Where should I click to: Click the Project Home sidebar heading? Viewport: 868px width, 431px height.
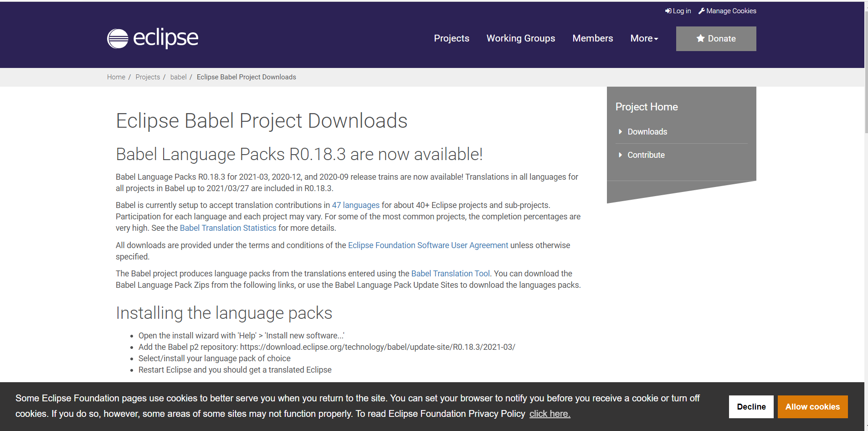[647, 107]
